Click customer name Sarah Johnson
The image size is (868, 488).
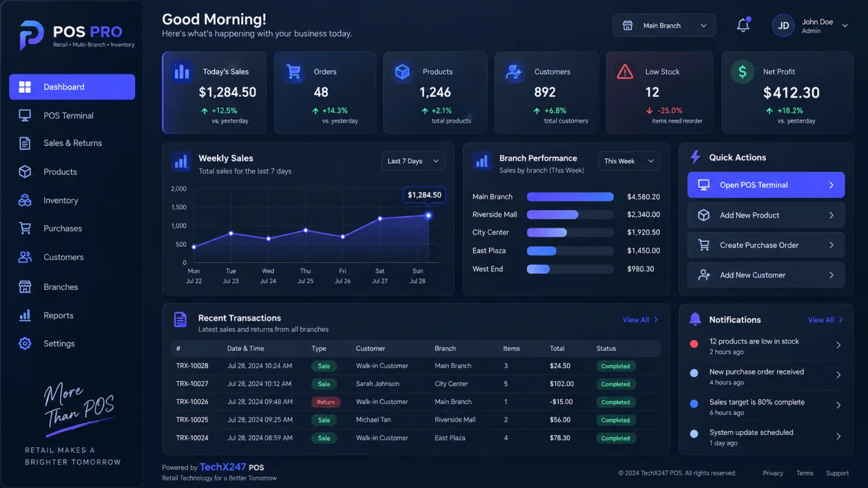click(378, 384)
